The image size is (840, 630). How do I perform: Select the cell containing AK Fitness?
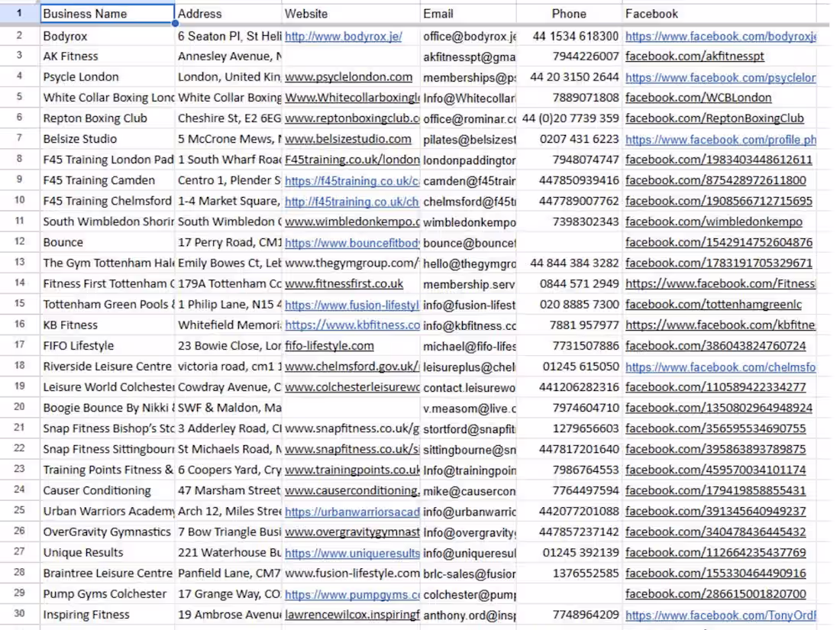(x=107, y=56)
